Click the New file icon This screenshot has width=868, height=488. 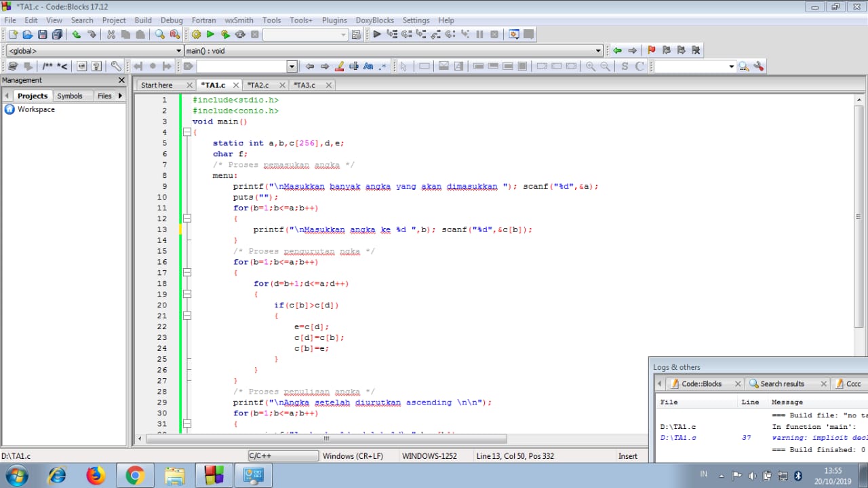tap(13, 35)
